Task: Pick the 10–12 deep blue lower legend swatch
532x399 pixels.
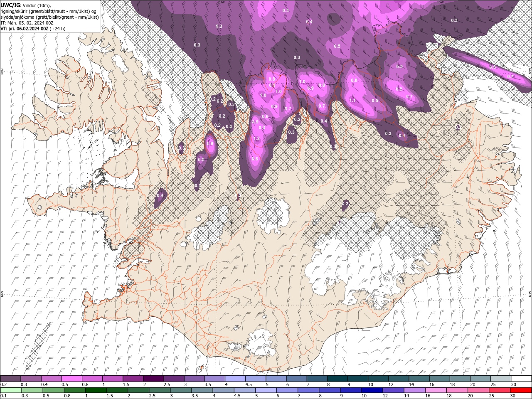Action: click(372, 390)
